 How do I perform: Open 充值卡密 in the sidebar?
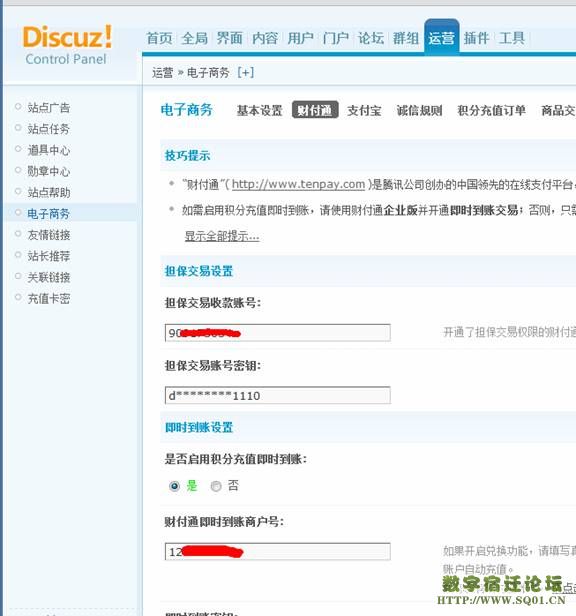(49, 299)
